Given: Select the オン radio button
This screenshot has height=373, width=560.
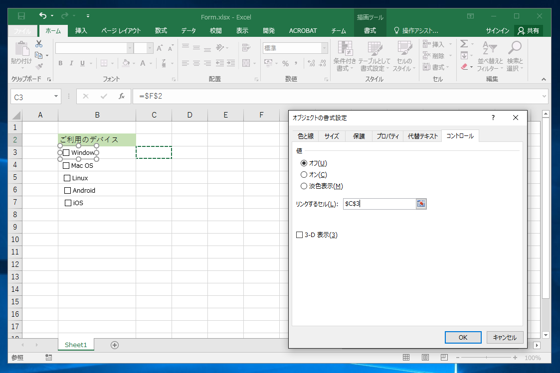Looking at the screenshot, I should 304,174.
